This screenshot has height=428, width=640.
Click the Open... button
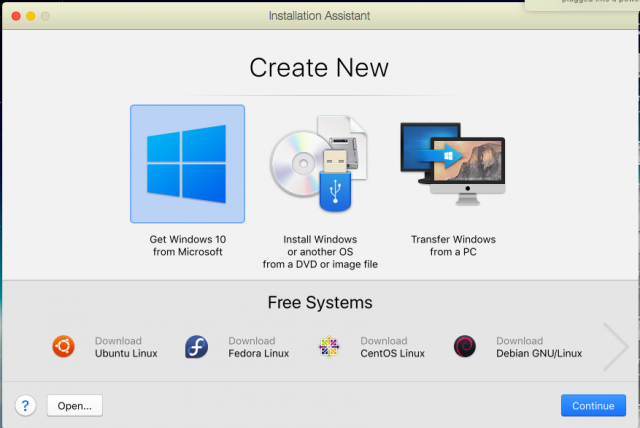(x=75, y=406)
